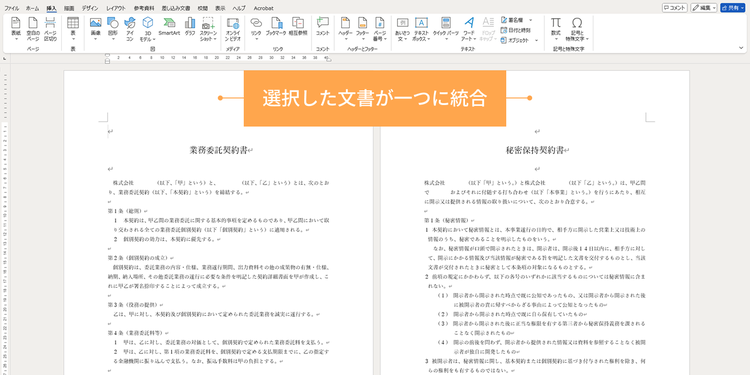Open the page number (ページ番号) options

tap(380, 29)
